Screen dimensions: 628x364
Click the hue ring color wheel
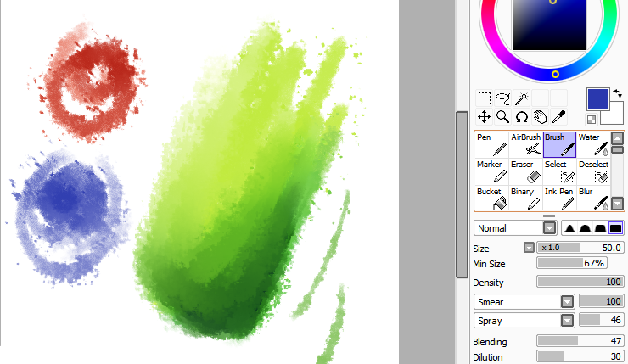(555, 74)
